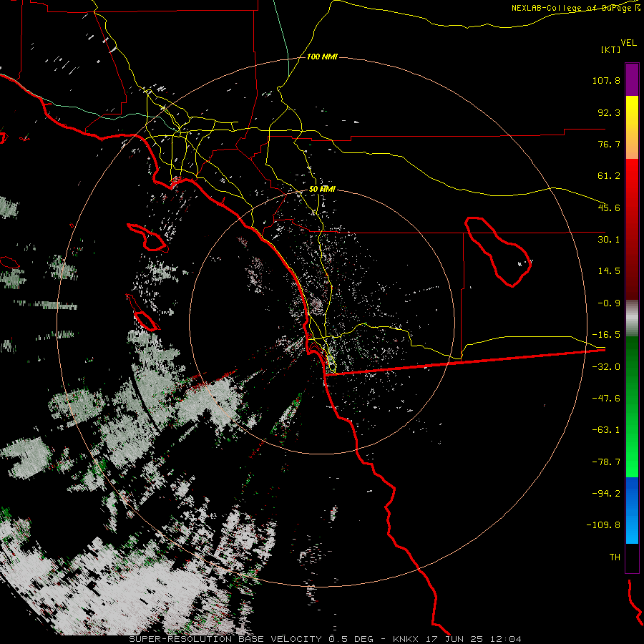Click the -16.5 velocity scale value
Viewport: 644px width, 644px height.
(606, 335)
